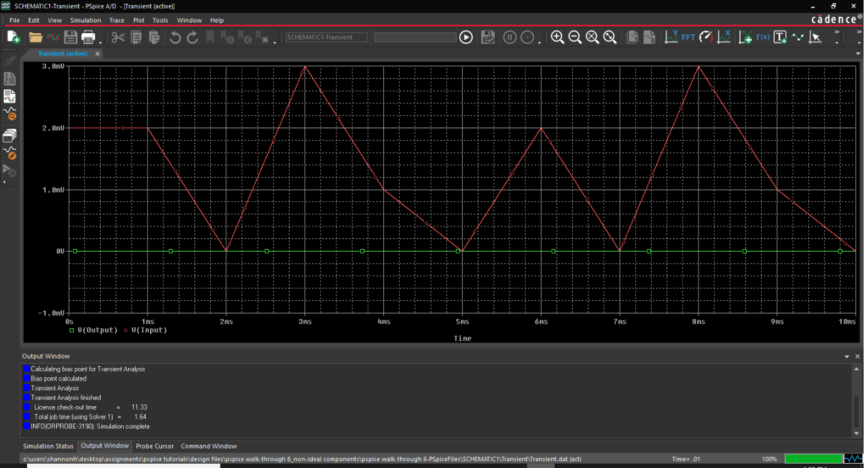868x468 pixels.
Task: Click sidebar view simulation results icon
Action: (x=9, y=97)
